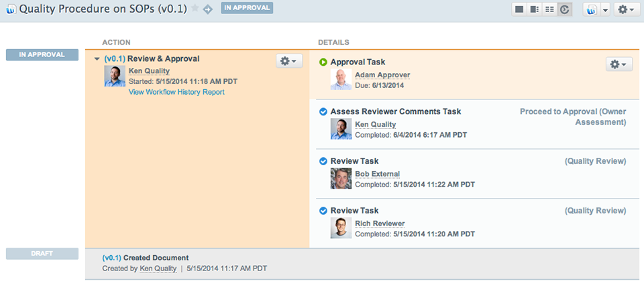Click the Assess Reviewer Comments checkmark icon

point(323,111)
